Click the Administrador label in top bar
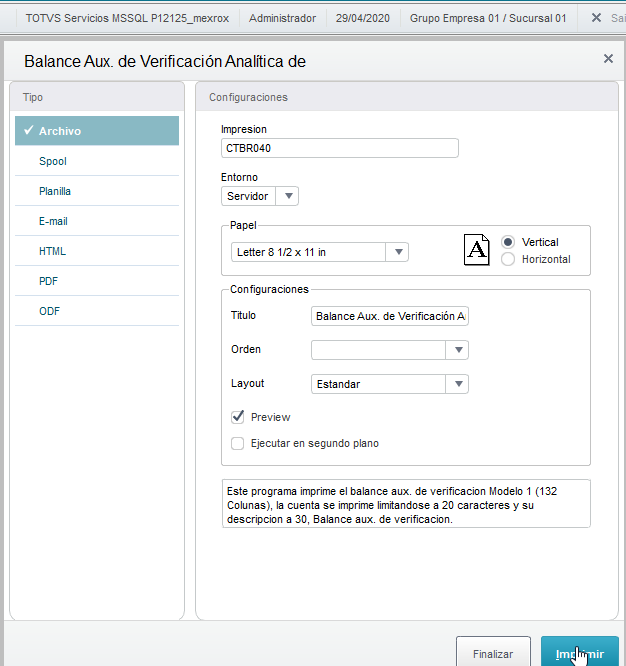626x666 pixels. 282,18
